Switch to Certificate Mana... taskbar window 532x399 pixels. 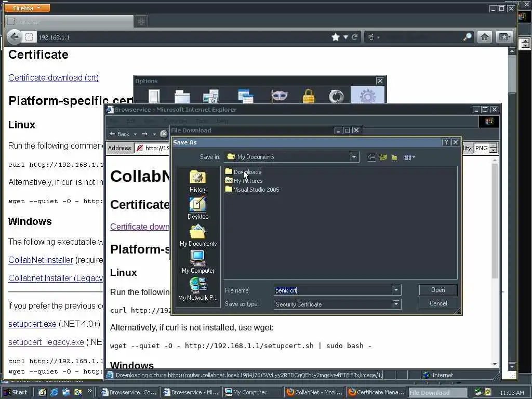click(376, 392)
